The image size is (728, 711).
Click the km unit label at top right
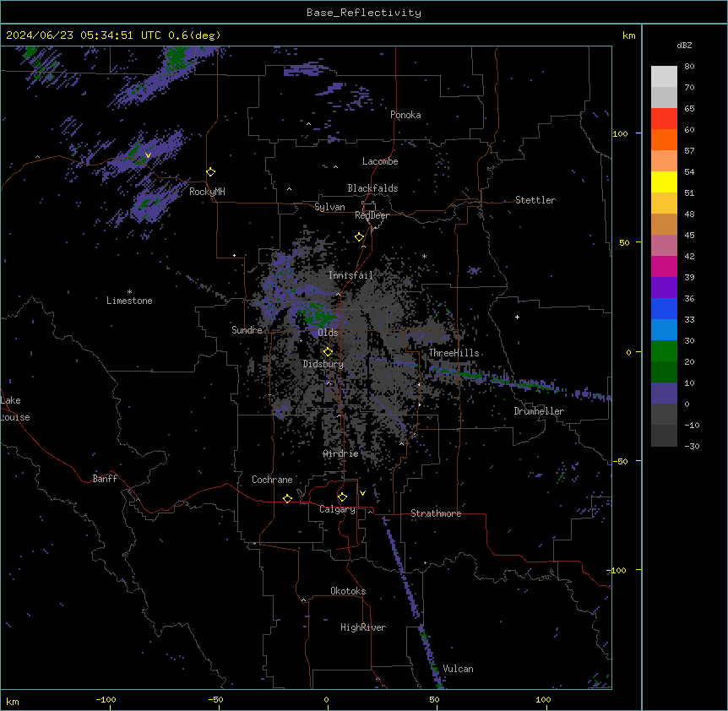tap(628, 35)
